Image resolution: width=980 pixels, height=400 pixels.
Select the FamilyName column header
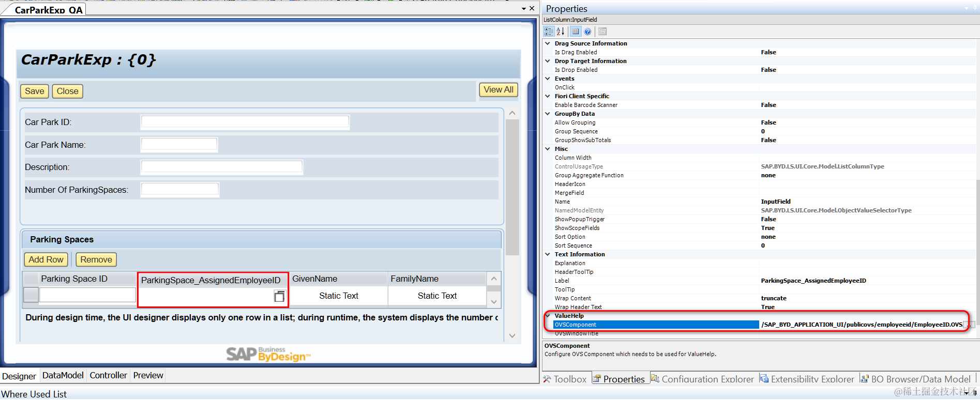437,279
